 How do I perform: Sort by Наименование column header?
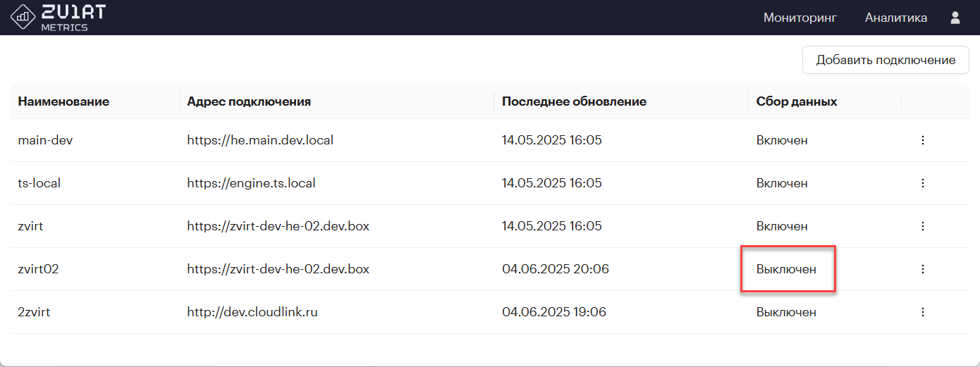pos(63,101)
